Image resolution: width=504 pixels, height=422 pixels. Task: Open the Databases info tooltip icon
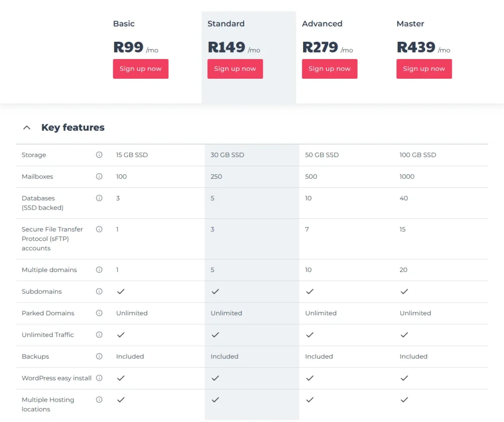99,198
